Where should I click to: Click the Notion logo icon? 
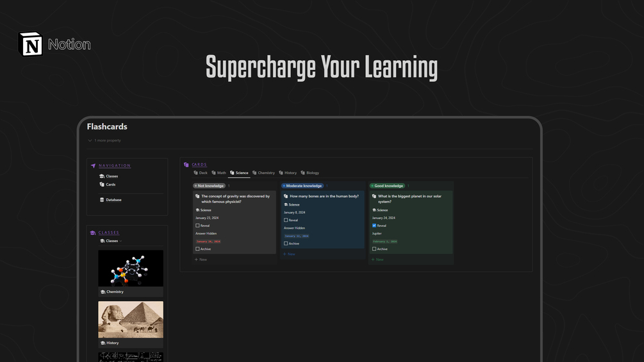click(x=30, y=44)
